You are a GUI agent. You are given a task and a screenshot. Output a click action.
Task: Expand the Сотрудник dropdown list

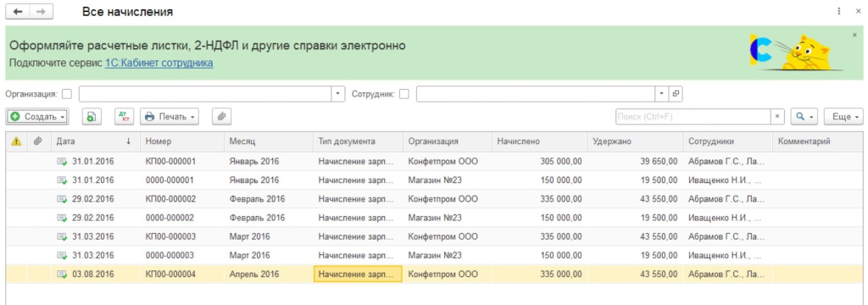pyautogui.click(x=661, y=94)
